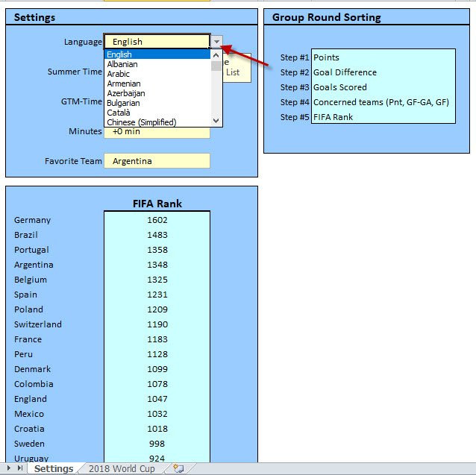476x475 pixels.
Task: Select the Germany FIFA Rank cell 1602
Action: [x=157, y=220]
